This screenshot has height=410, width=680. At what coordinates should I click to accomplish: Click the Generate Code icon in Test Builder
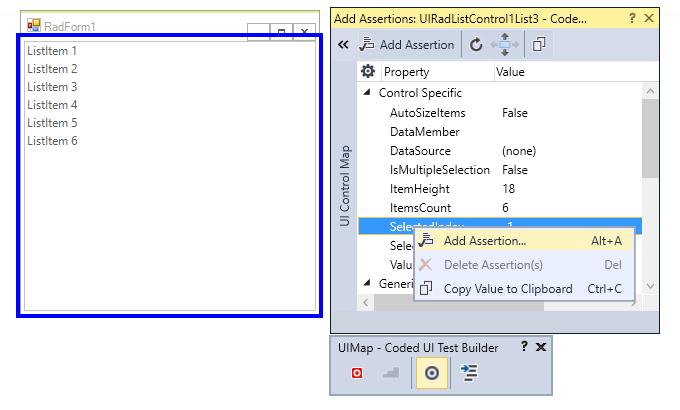click(x=469, y=373)
